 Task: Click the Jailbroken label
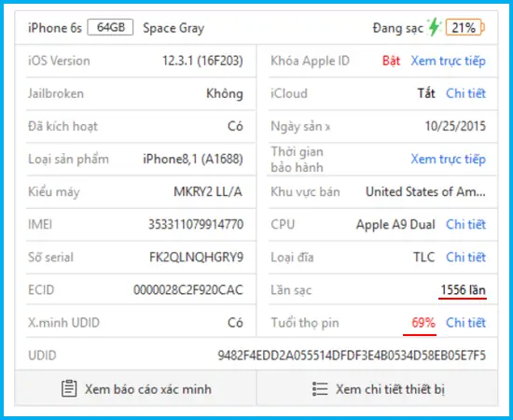pyautogui.click(x=56, y=93)
